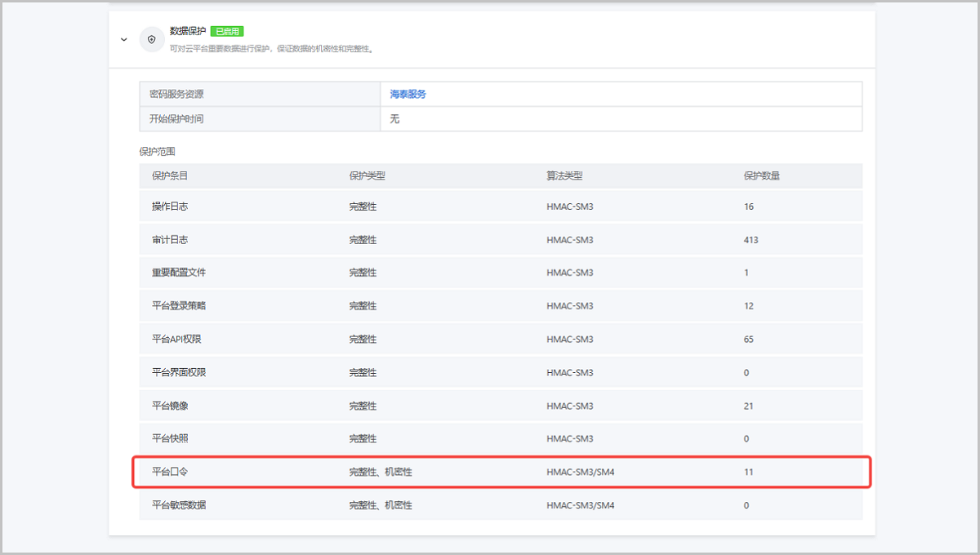
Task: Click the shield icon beside 数据保护
Action: pyautogui.click(x=151, y=39)
